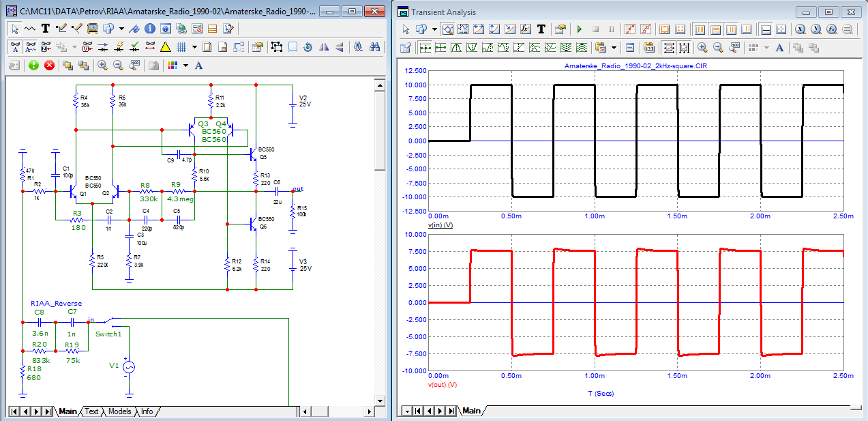Open the color palette dropdown arrow

[x=184, y=66]
